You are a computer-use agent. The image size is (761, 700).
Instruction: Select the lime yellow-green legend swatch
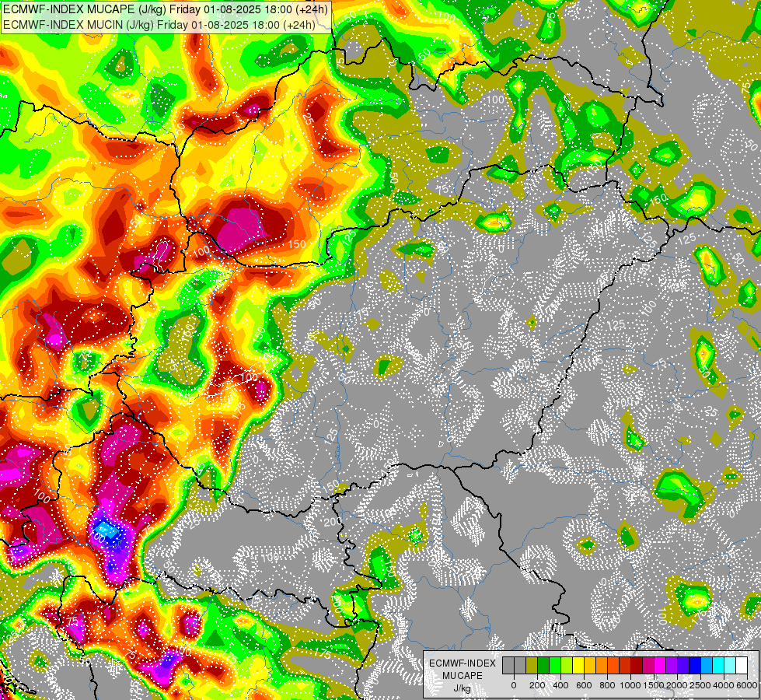pos(567,666)
